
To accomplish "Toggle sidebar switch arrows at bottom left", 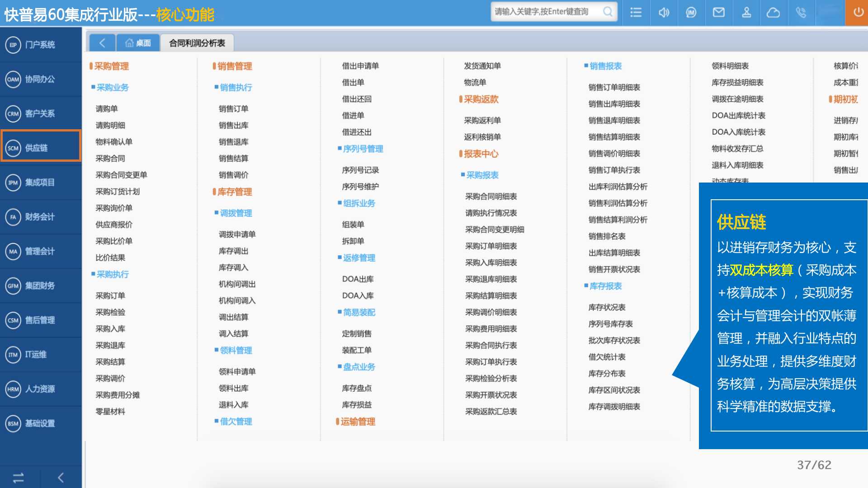I will [x=19, y=478].
